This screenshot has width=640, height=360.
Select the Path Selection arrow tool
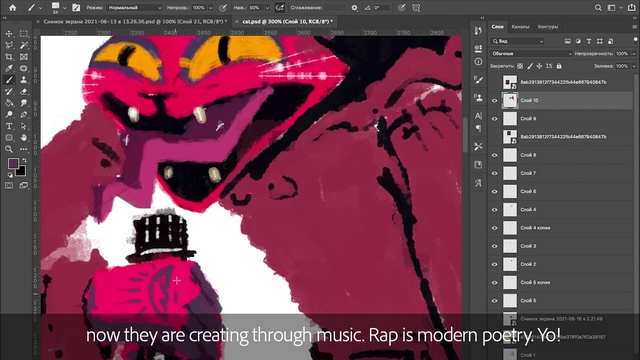(x=24, y=126)
